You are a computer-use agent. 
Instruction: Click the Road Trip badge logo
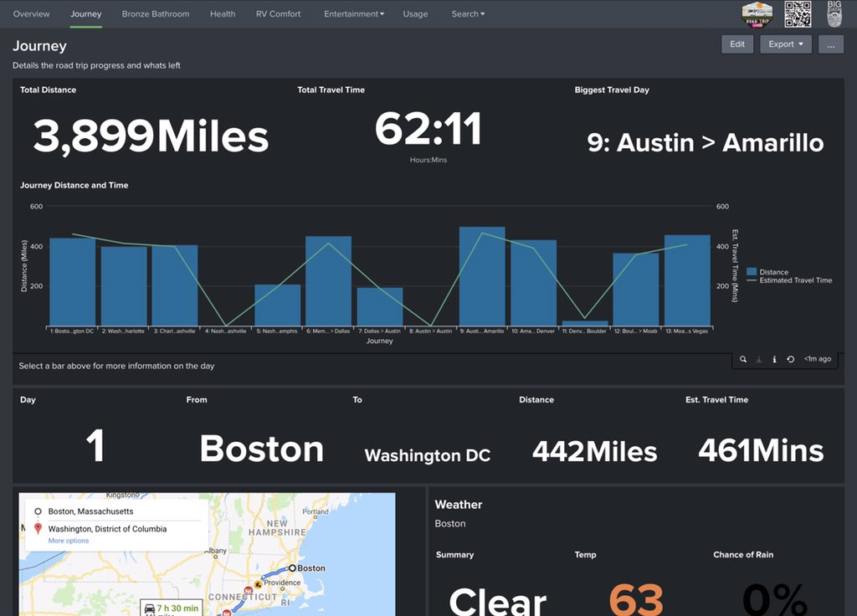pos(757,13)
